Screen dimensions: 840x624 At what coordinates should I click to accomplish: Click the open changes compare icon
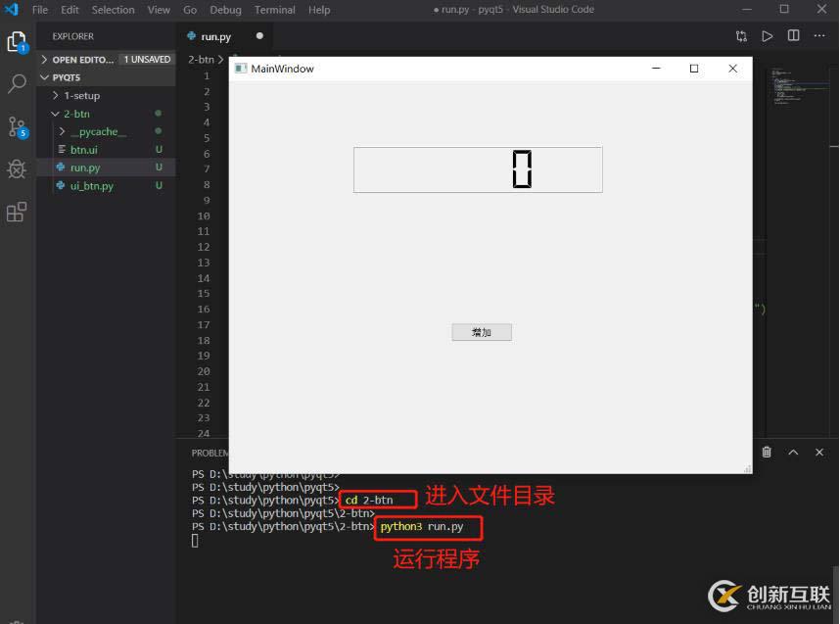[741, 36]
